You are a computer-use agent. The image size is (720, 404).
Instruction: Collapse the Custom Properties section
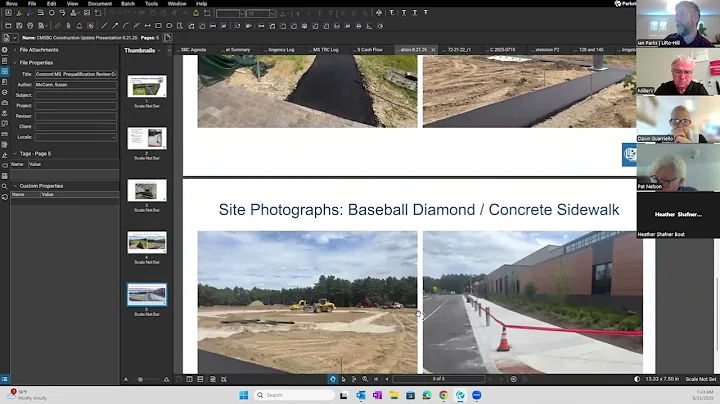pos(15,186)
